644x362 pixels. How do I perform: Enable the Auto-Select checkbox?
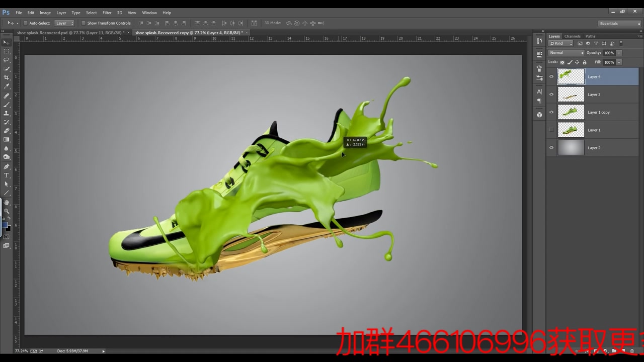[x=25, y=23]
